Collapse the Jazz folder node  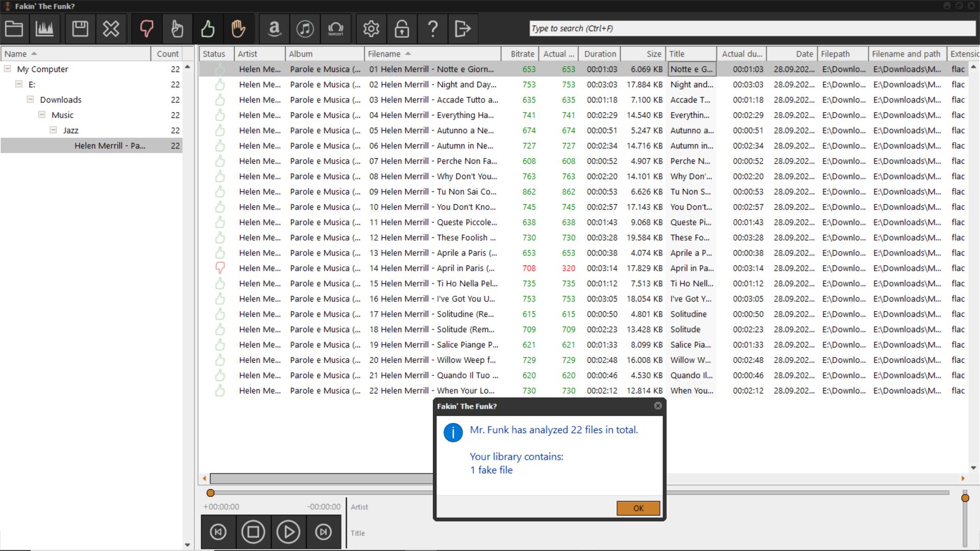(x=53, y=130)
